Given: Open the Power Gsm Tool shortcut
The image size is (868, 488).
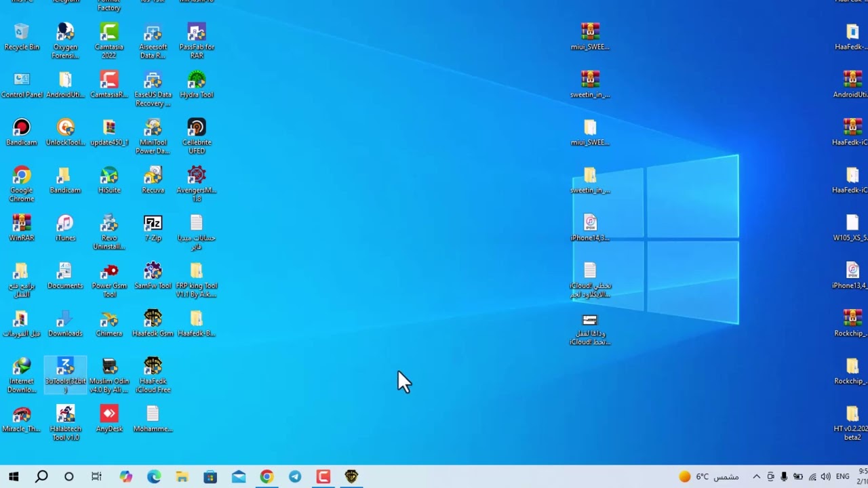Looking at the screenshot, I should (109, 279).
